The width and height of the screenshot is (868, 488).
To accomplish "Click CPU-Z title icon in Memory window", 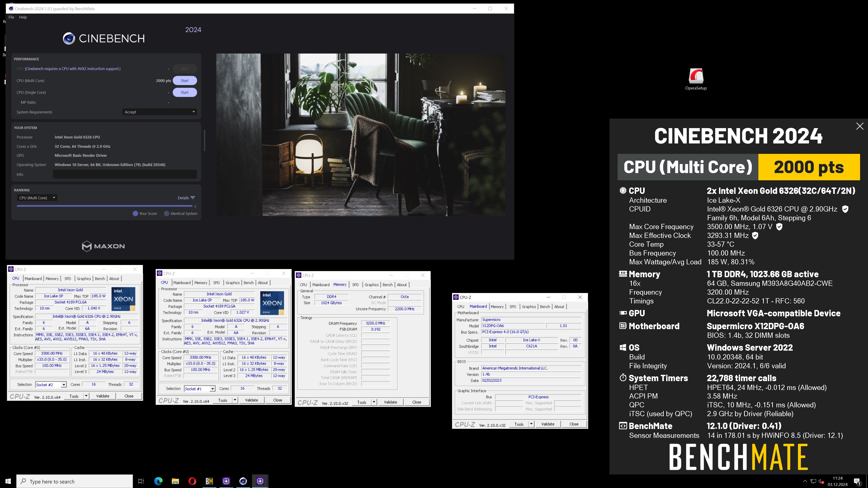I will (299, 275).
